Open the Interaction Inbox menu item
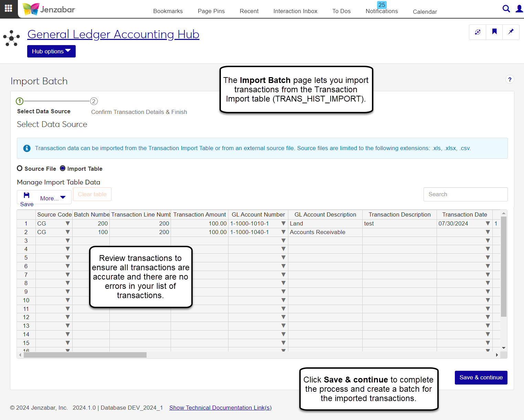 coord(295,11)
